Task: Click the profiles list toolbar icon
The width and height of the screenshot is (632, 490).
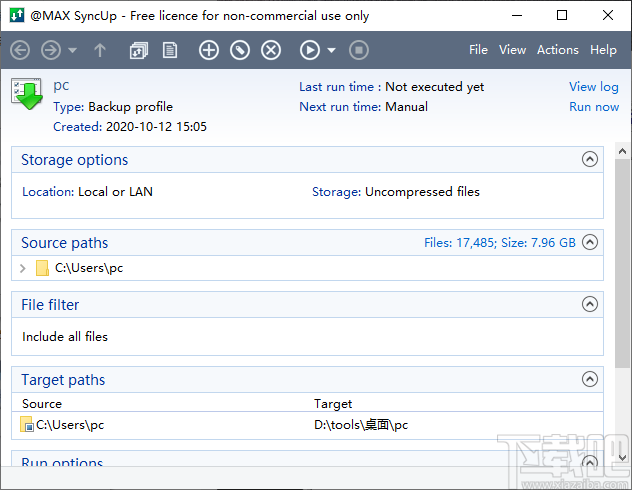Action: (x=139, y=50)
